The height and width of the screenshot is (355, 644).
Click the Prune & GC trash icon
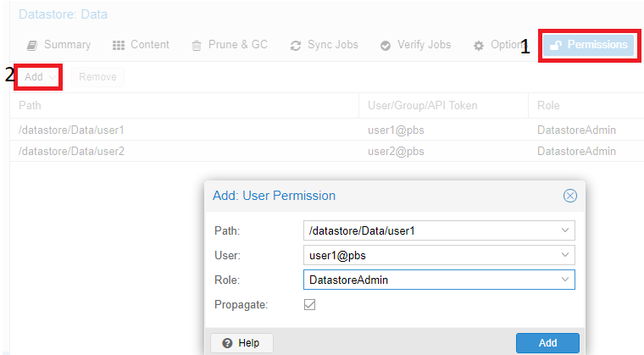point(197,45)
